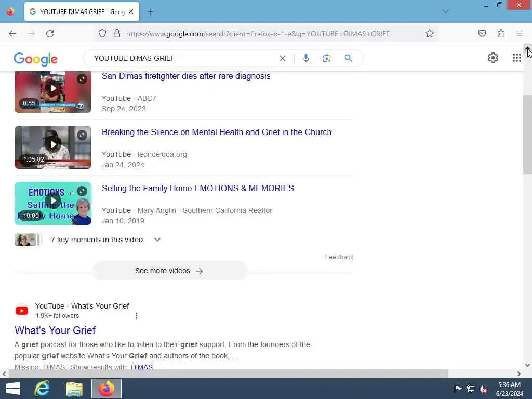Reload the current Google page
The height and width of the screenshot is (399, 532).
pyautogui.click(x=50, y=34)
